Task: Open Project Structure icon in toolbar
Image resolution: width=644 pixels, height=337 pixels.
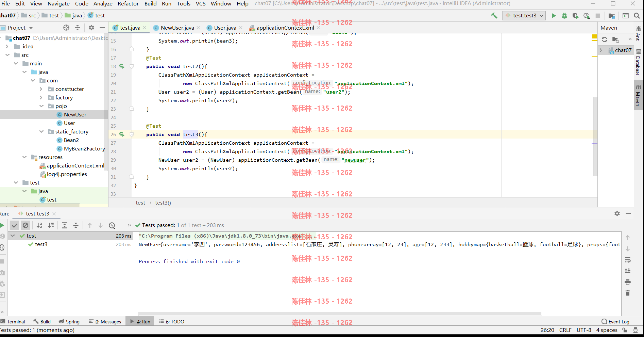Action: [611, 16]
